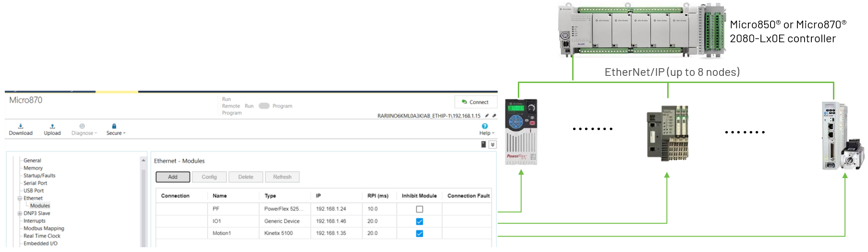Viewport: 868px width, 252px height.
Task: Click the Add module button
Action: (x=173, y=177)
